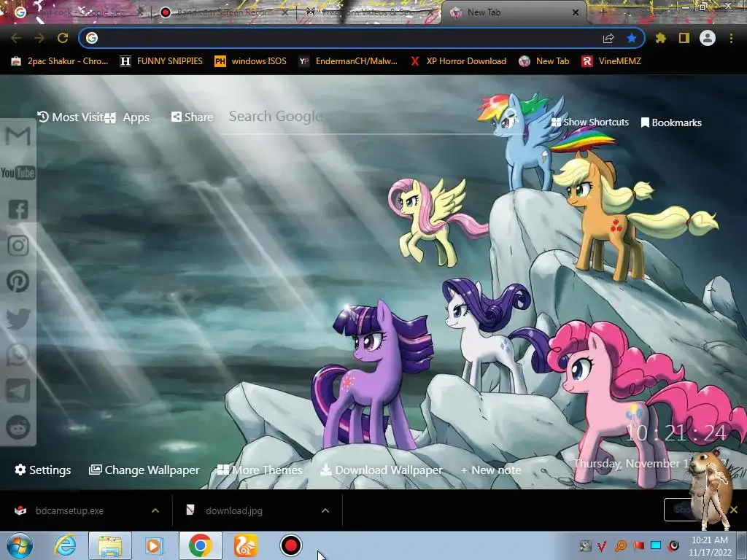Screen dimensions: 747x560
Task: Share this page icon in address bar
Action: [608, 38]
